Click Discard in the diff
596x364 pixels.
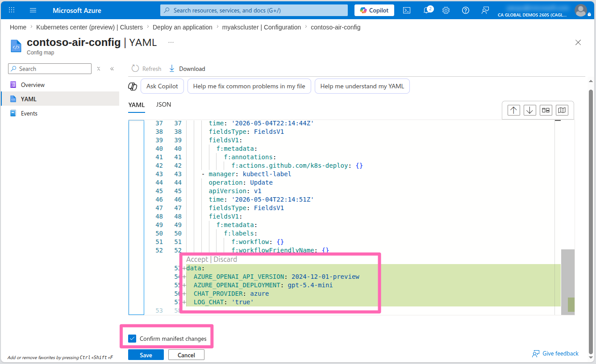[225, 259]
